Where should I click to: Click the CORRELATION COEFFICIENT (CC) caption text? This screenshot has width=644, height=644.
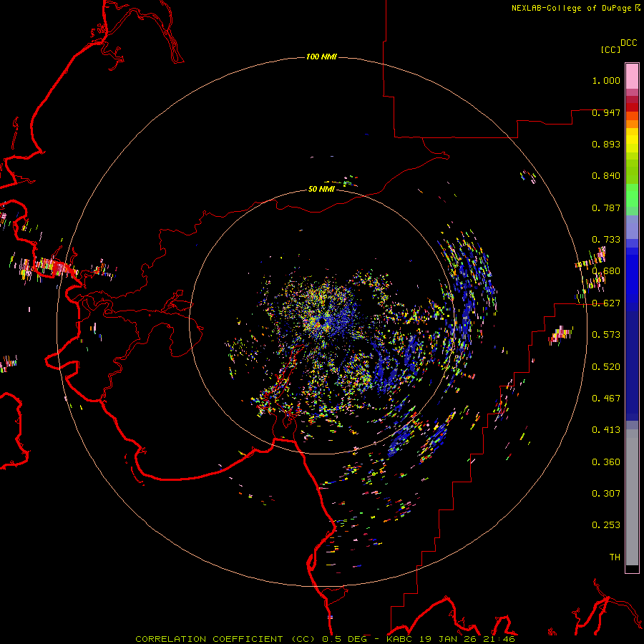tap(226, 639)
